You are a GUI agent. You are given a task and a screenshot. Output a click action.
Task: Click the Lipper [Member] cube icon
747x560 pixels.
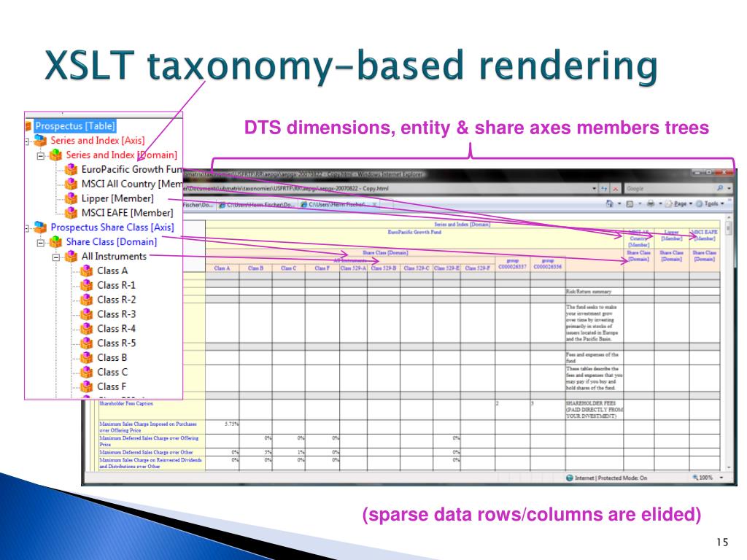pyautogui.click(x=71, y=198)
